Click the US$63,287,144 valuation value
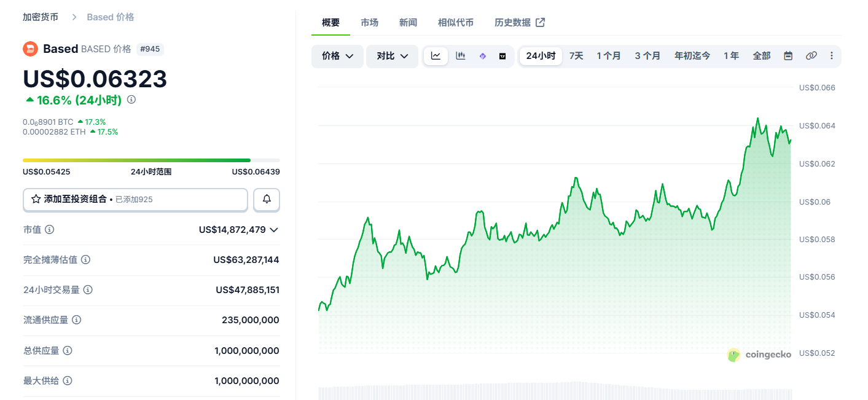Screen dimensions: 868x400 pyautogui.click(x=246, y=260)
